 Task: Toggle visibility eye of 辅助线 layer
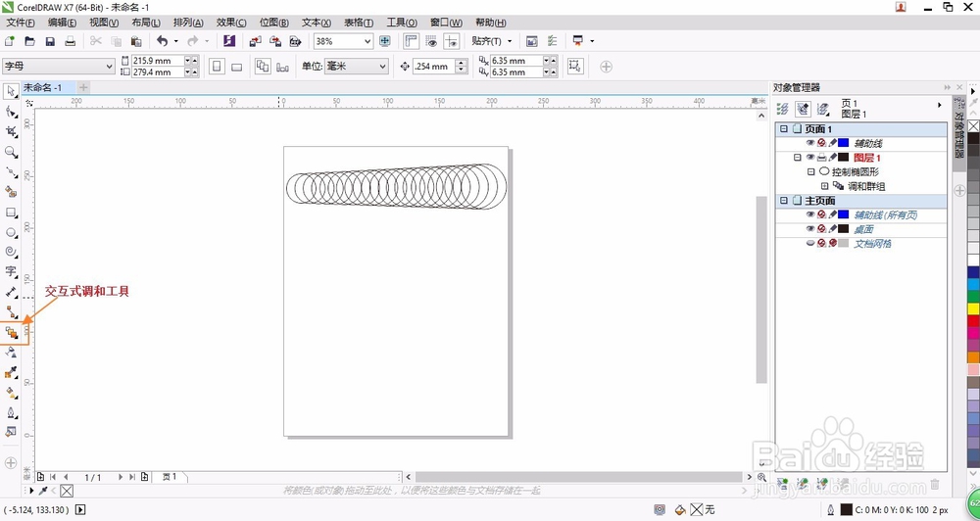tap(810, 143)
